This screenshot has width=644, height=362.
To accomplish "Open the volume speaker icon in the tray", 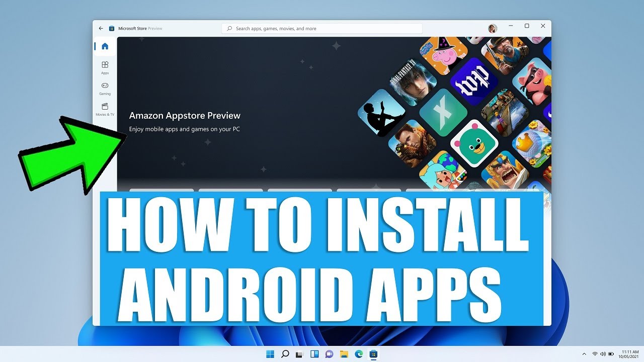I will [x=603, y=354].
